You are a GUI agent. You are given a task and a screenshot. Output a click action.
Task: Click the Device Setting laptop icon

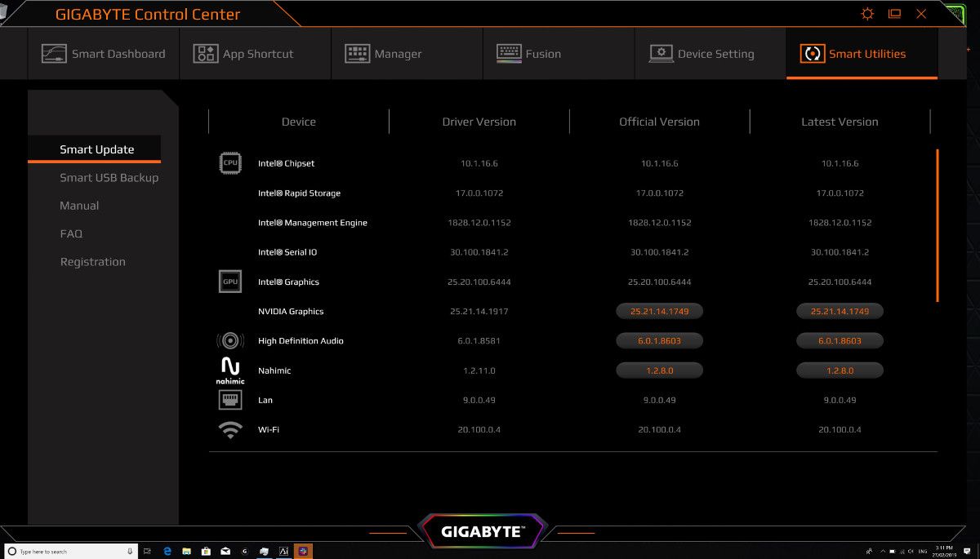click(660, 52)
